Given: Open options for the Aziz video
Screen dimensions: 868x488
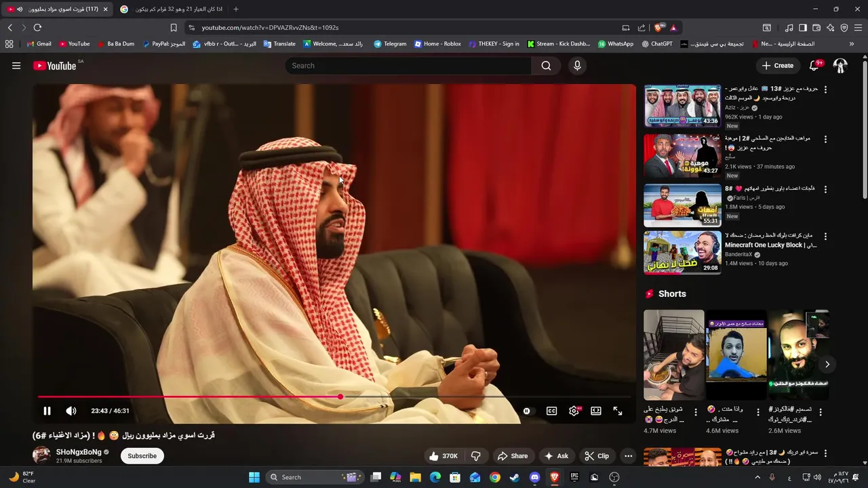Looking at the screenshot, I should click(825, 89).
